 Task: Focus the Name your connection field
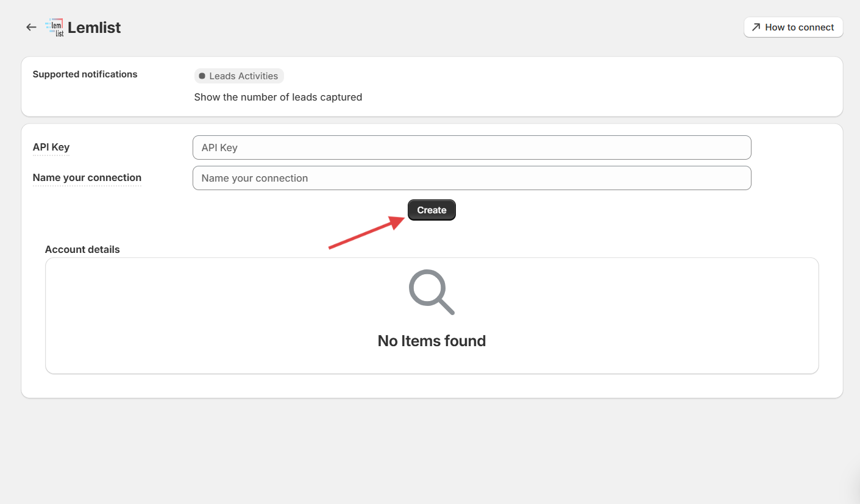click(472, 178)
